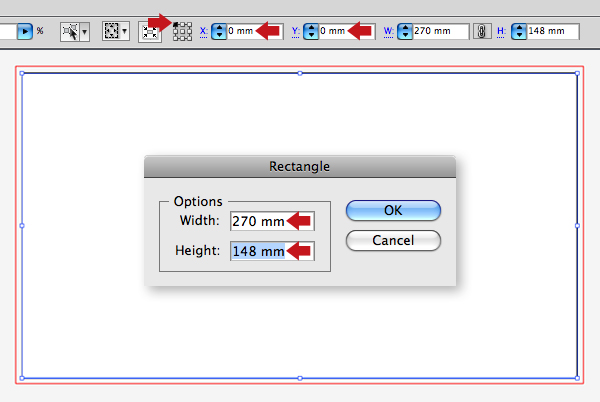600x402 pixels.
Task: Click the Y: position label
Action: [x=295, y=31]
